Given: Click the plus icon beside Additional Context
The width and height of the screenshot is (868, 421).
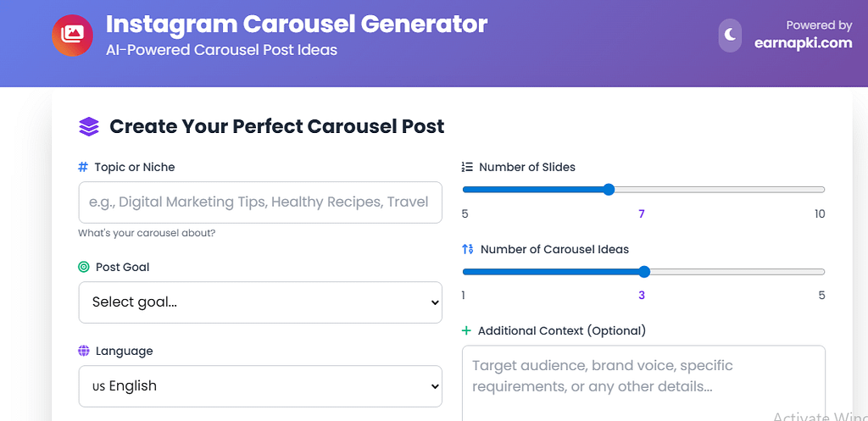Looking at the screenshot, I should click(467, 330).
